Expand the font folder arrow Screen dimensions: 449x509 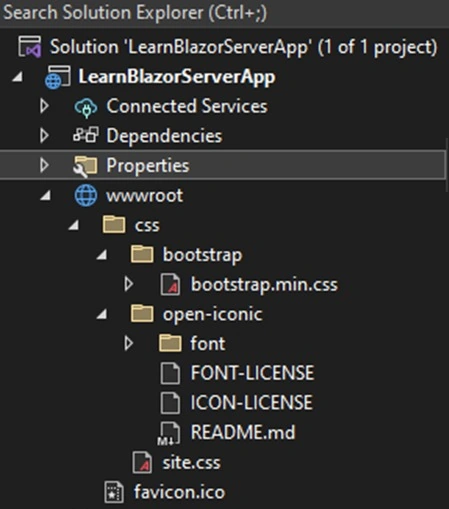(129, 343)
